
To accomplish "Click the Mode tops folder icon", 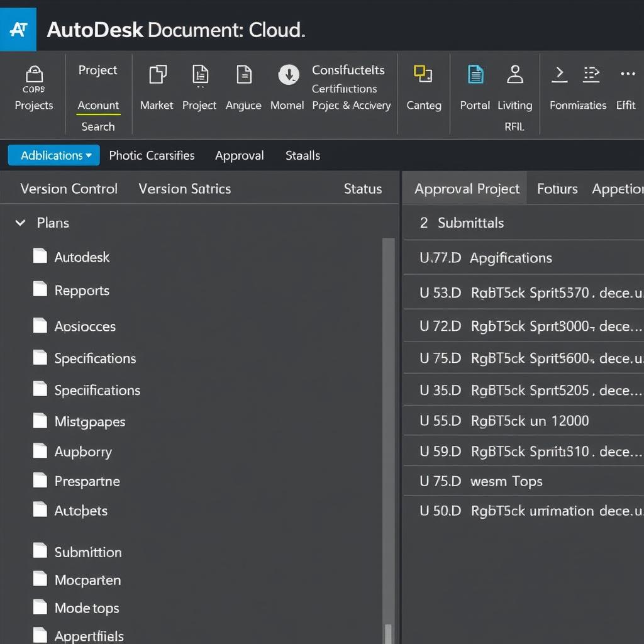I will [x=40, y=607].
